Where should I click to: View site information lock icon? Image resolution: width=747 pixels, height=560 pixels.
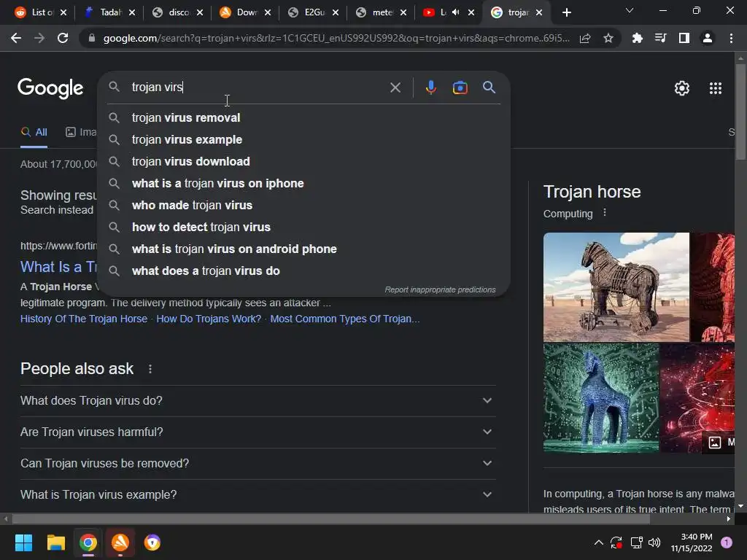pyautogui.click(x=92, y=38)
